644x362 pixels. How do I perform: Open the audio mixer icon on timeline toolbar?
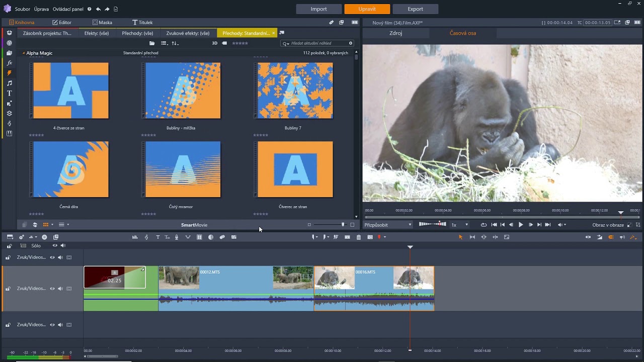135,237
